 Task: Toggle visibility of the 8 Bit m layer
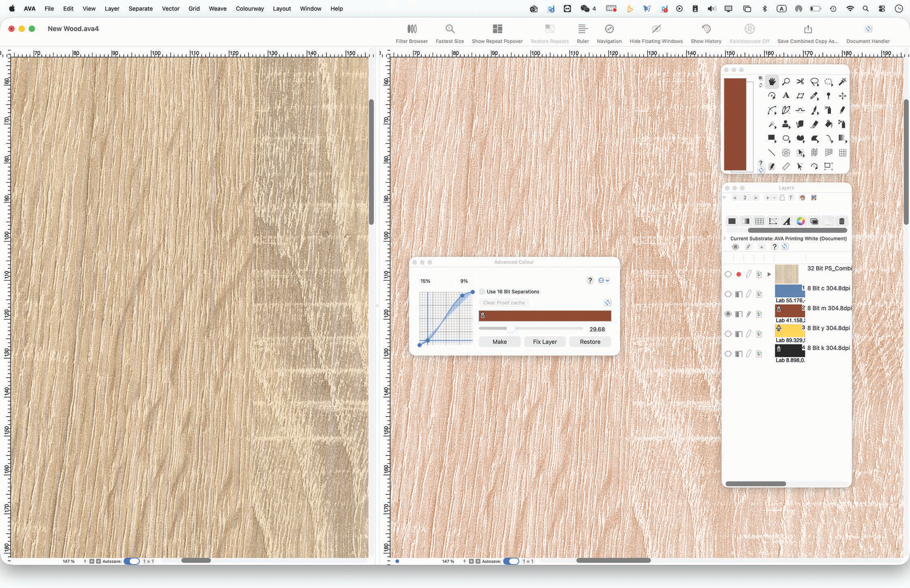[728, 314]
